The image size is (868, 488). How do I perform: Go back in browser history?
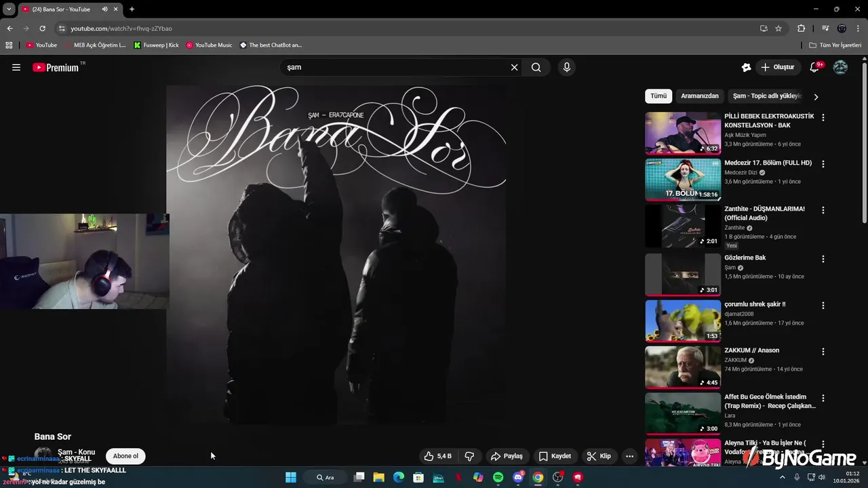coord(9,28)
